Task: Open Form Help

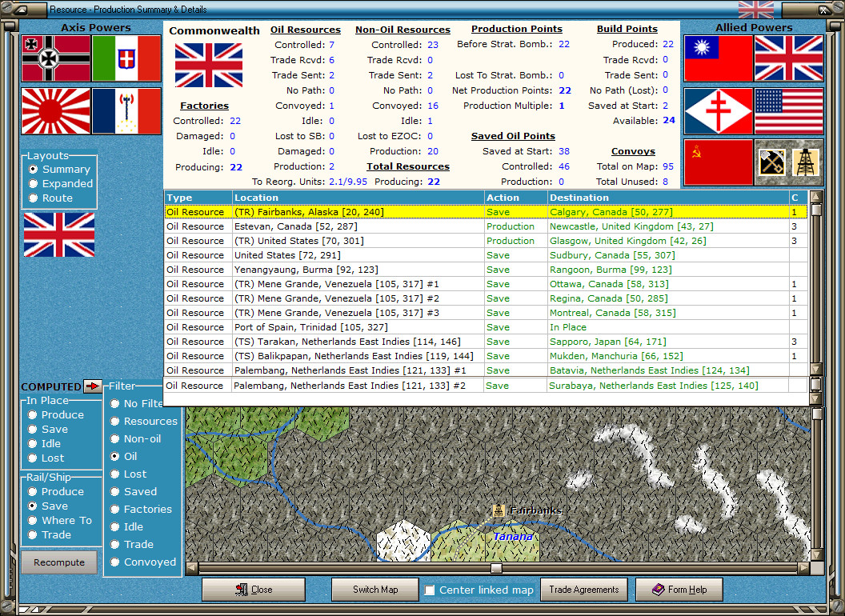Action: coord(679,590)
